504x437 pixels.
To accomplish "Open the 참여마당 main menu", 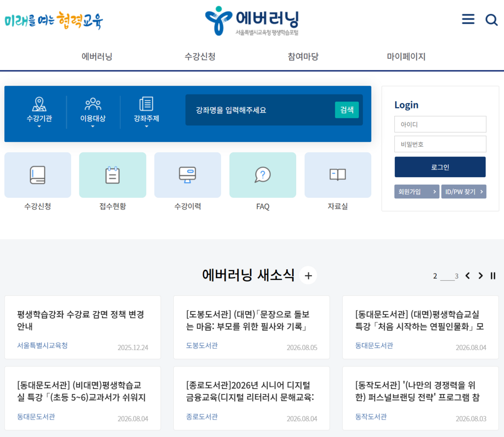I will click(303, 57).
